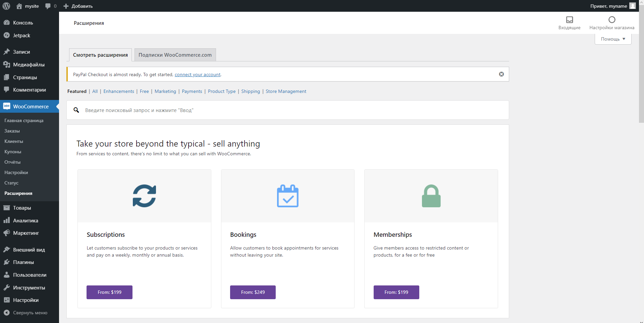Viewport: 644px width, 323px height.
Task: Switch to Подписки WooCommerce.com tab
Action: (x=175, y=55)
